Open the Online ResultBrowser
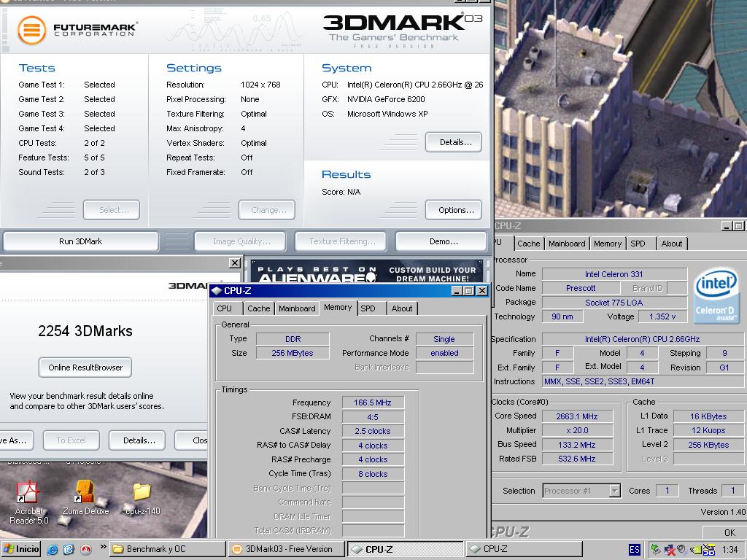 (x=85, y=367)
